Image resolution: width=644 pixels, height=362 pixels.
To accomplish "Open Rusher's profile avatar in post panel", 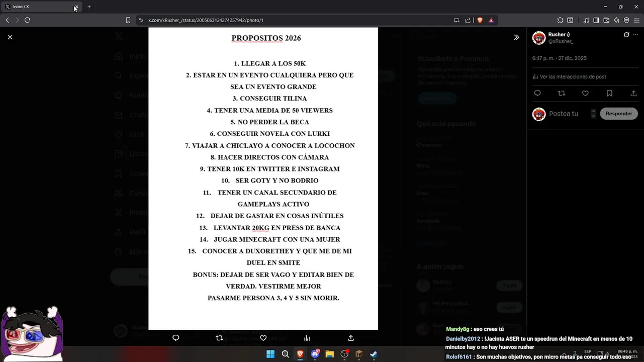I will 539,38.
